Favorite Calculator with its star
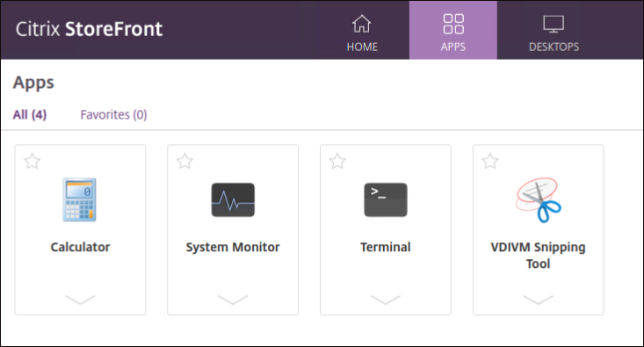 coord(32,161)
